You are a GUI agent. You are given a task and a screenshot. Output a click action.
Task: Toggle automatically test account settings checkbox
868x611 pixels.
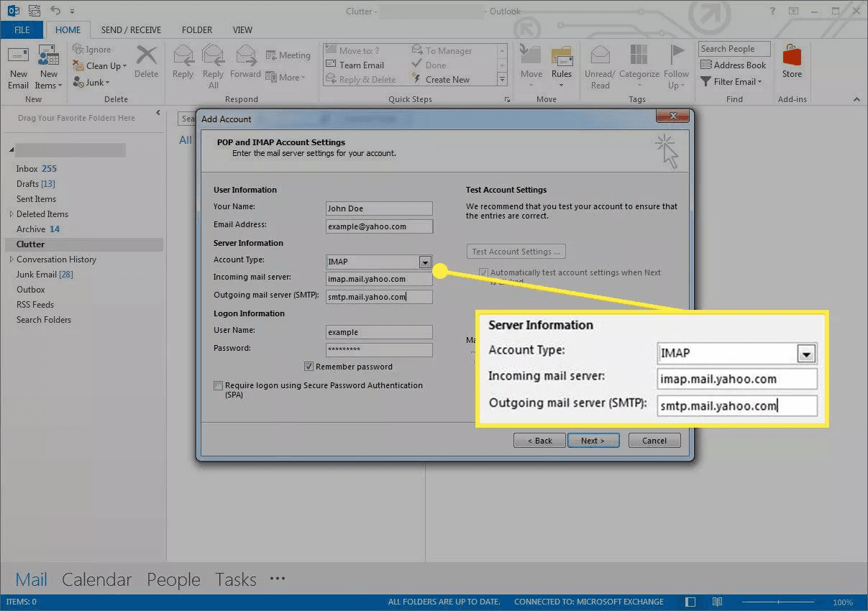(x=483, y=273)
